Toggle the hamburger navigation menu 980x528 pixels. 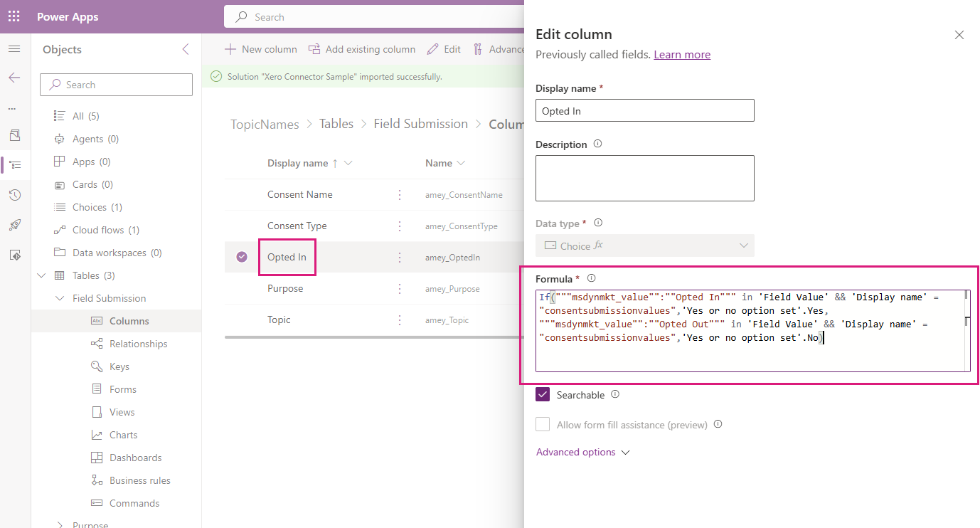(14, 49)
